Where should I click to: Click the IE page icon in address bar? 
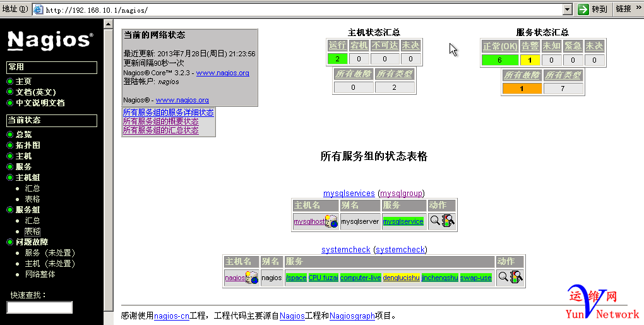pos(38,9)
